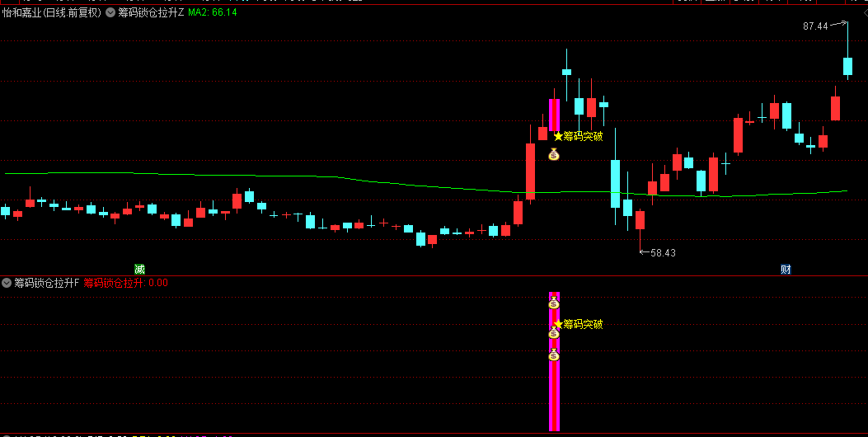Select the last cyan candle below 87.44

coord(847,65)
